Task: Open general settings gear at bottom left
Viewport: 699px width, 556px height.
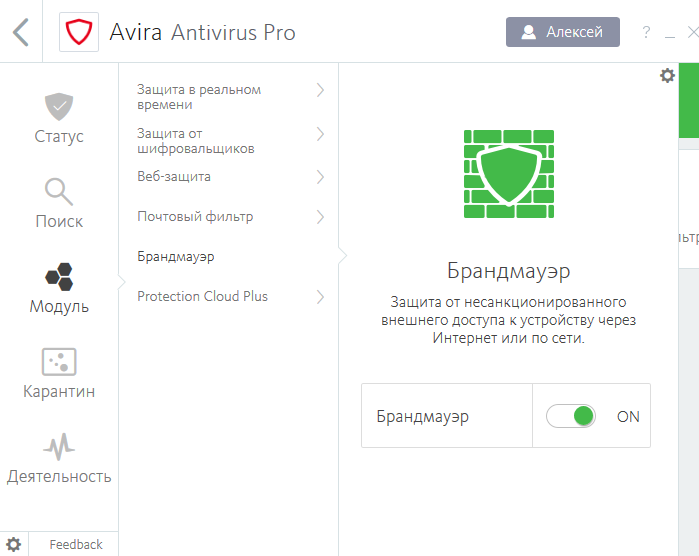Action: click(x=14, y=544)
